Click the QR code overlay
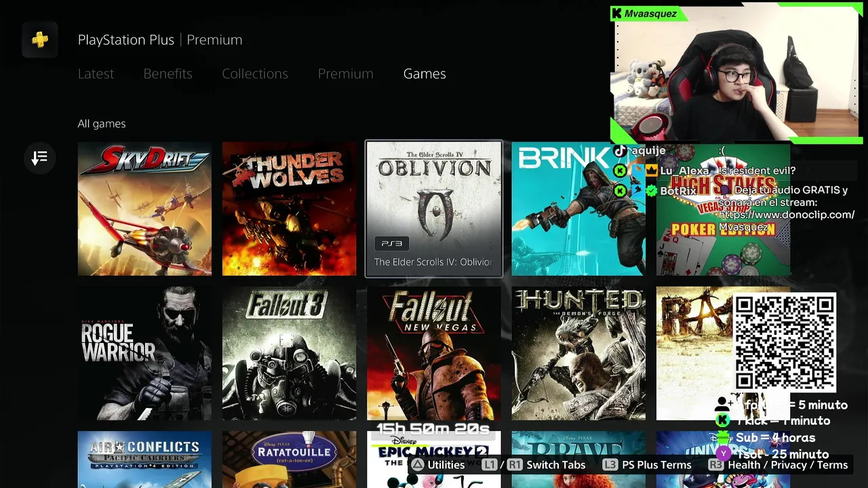 (785, 343)
